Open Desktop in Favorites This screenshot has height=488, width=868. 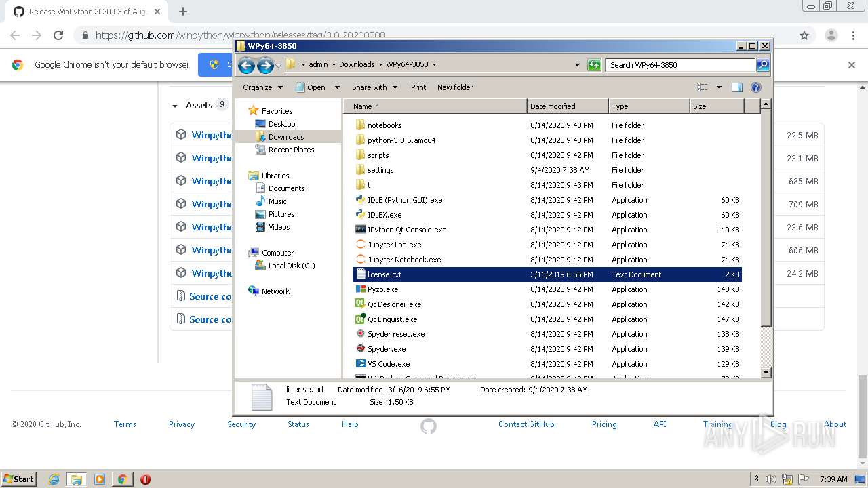click(x=275, y=124)
